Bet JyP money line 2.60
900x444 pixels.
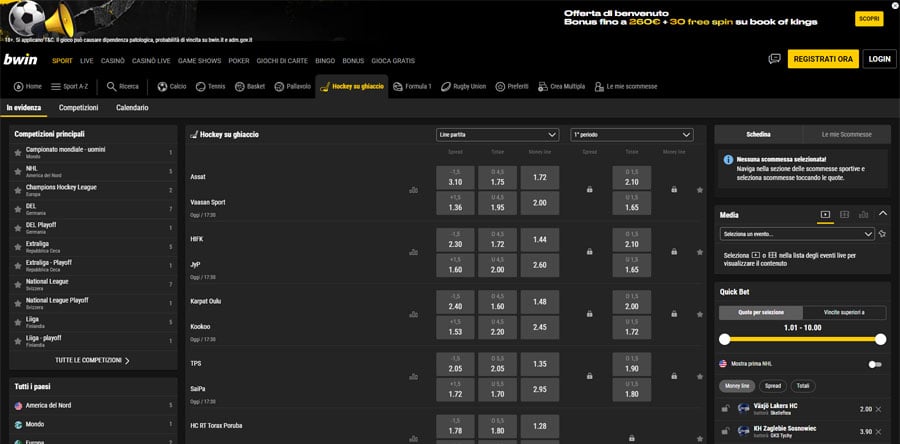tap(540, 266)
